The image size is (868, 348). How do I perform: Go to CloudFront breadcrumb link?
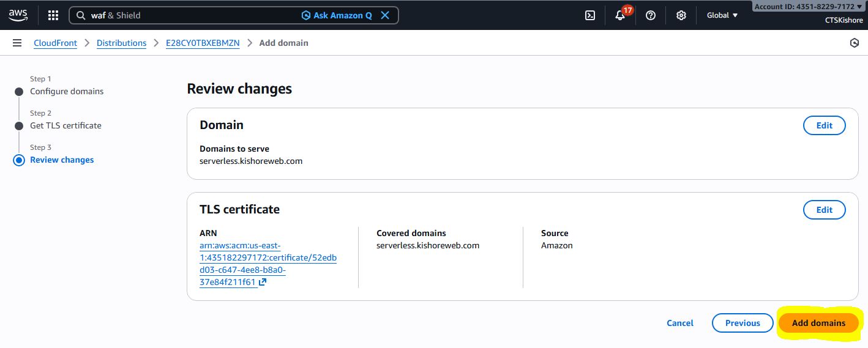pos(55,43)
